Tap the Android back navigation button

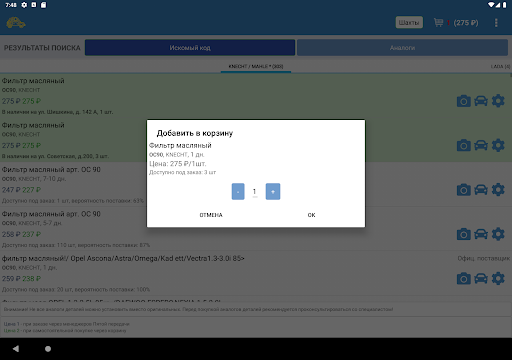16,349
